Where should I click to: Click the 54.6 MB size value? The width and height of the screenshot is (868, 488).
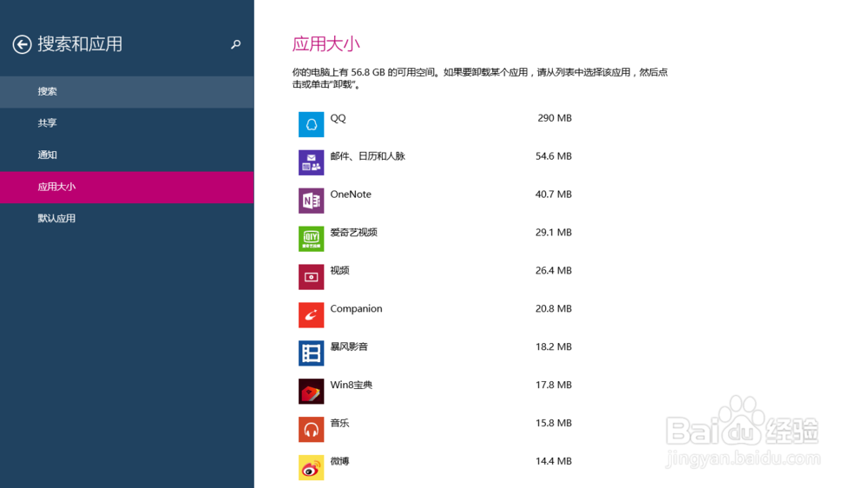pos(554,156)
